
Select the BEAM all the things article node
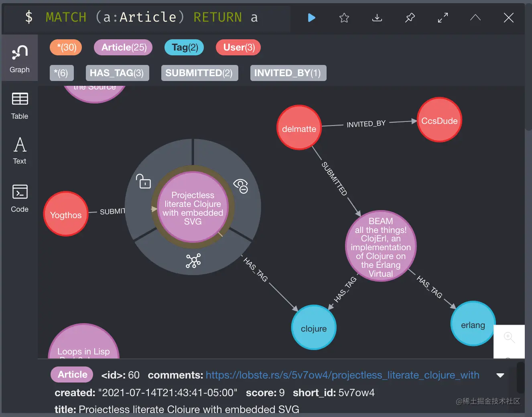381,246
